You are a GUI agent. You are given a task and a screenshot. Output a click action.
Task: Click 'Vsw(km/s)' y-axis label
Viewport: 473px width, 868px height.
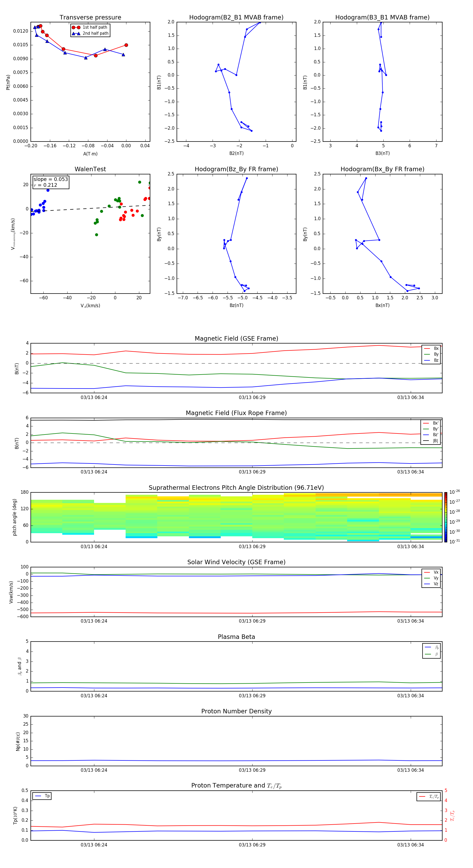click(11, 592)
